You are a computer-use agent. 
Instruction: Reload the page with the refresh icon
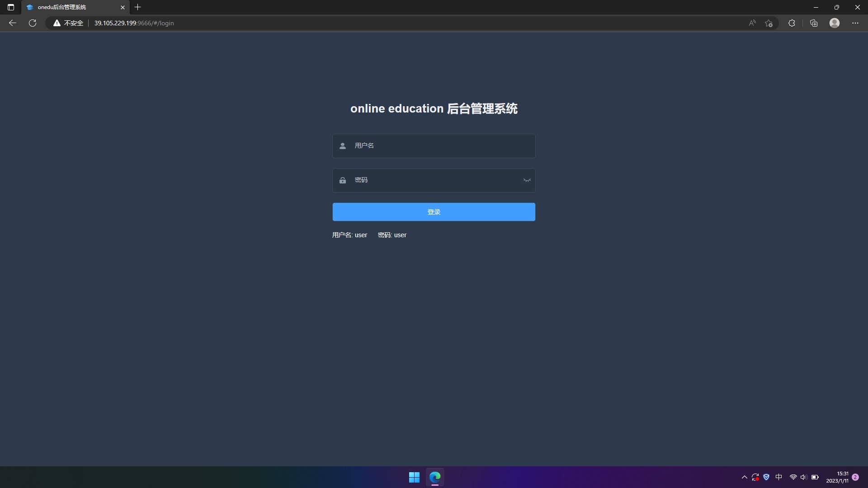coord(33,23)
